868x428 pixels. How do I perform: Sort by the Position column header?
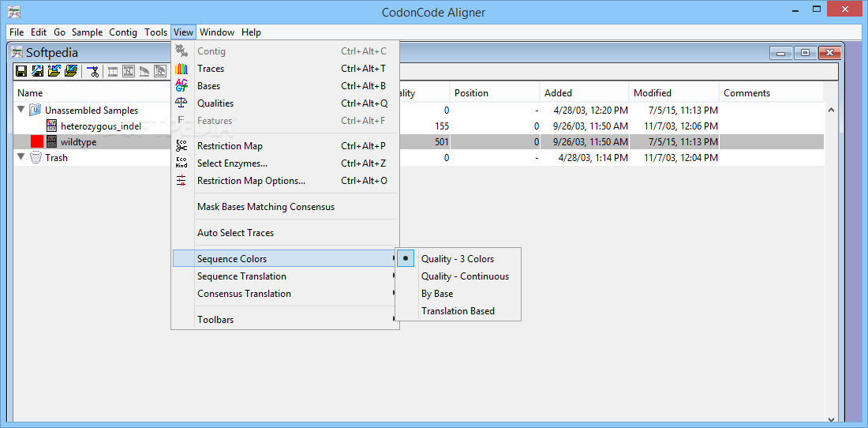point(494,93)
